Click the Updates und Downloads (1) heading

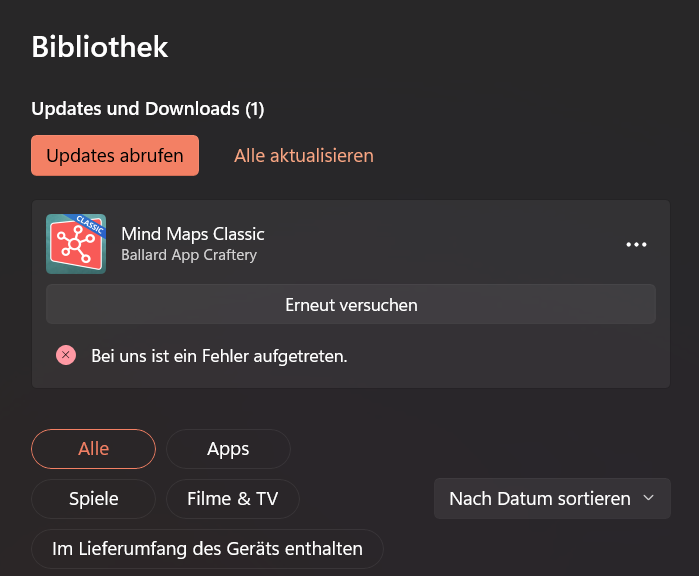tap(148, 109)
